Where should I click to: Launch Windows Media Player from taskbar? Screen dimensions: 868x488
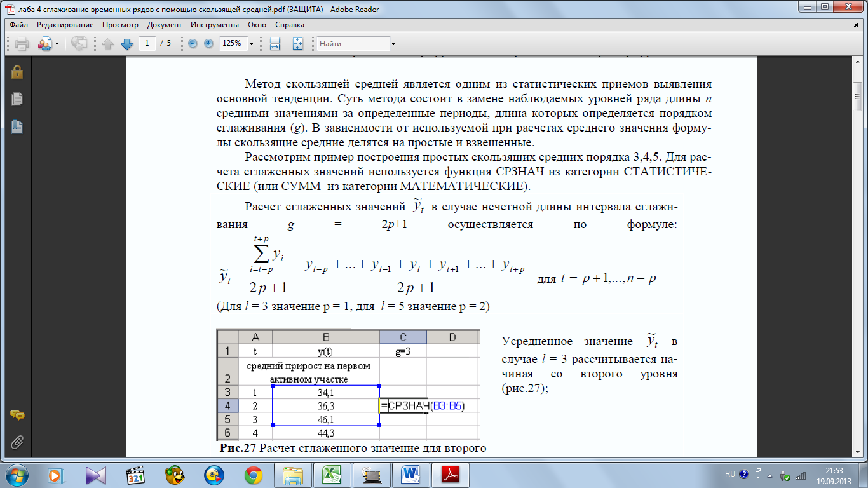point(55,475)
